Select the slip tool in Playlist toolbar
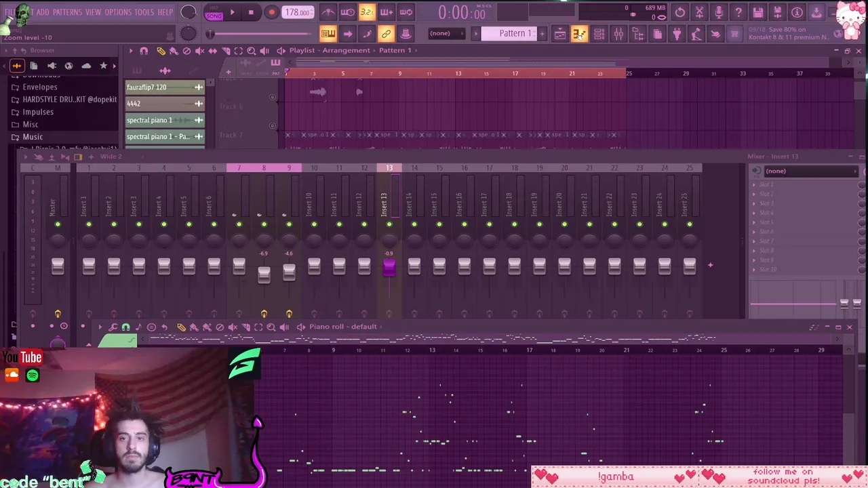The image size is (868, 488). point(212,51)
